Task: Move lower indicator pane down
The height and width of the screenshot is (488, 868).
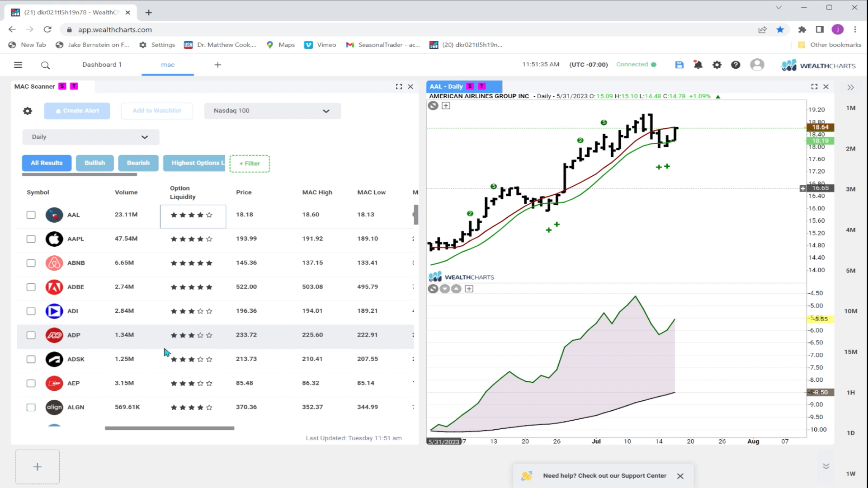Action: click(x=445, y=289)
